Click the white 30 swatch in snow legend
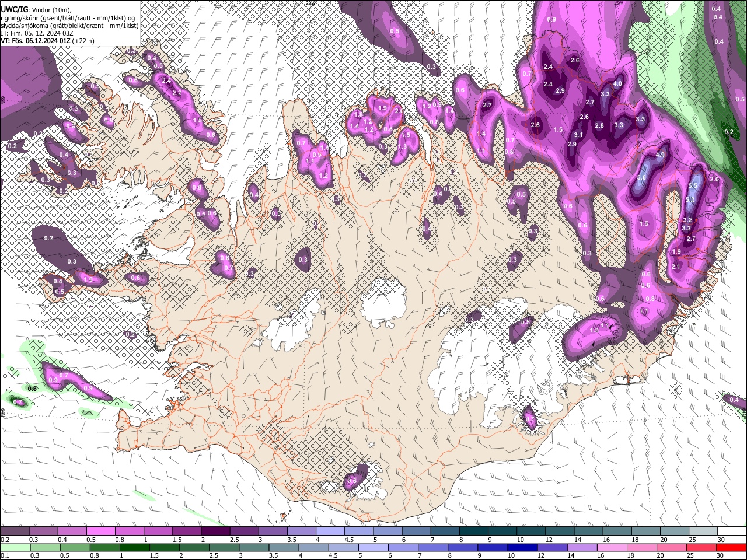Screen dimensions: 747x560 (732, 531)
